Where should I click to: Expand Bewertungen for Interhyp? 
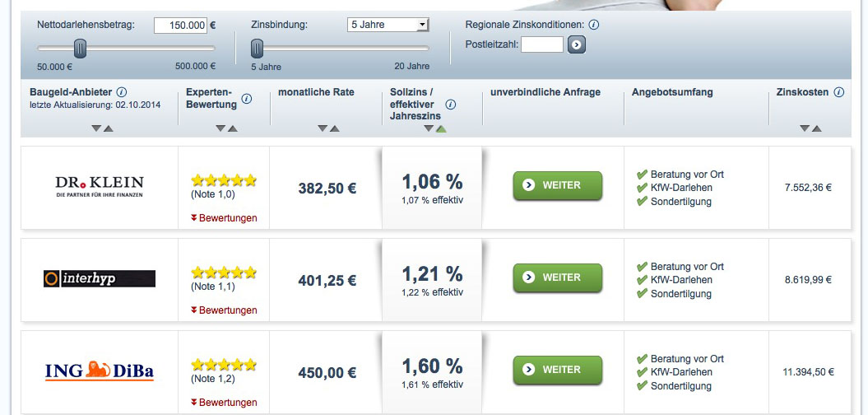pos(224,310)
